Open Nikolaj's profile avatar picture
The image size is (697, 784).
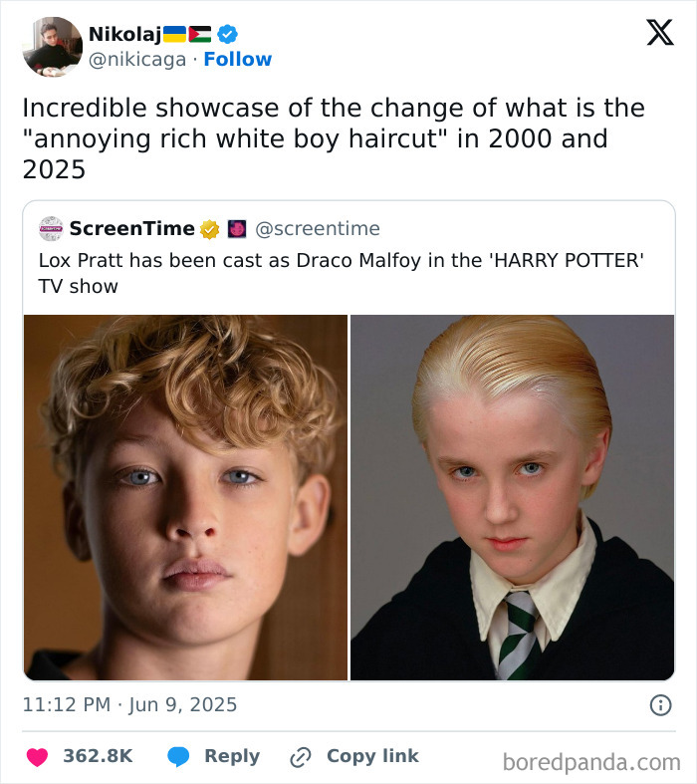[x=52, y=47]
